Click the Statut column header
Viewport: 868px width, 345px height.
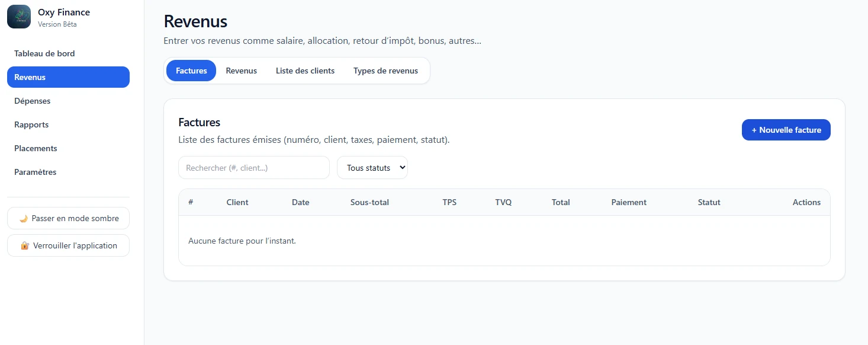tap(709, 202)
